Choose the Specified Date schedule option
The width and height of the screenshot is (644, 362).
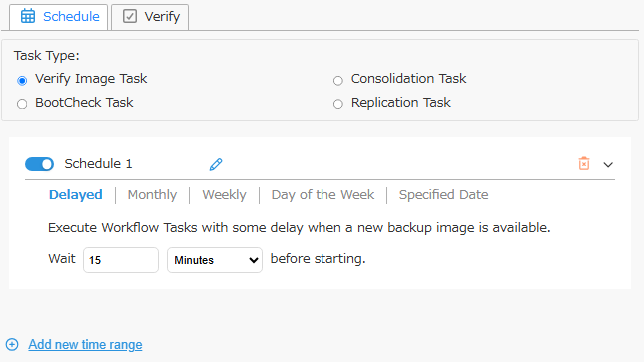click(443, 194)
